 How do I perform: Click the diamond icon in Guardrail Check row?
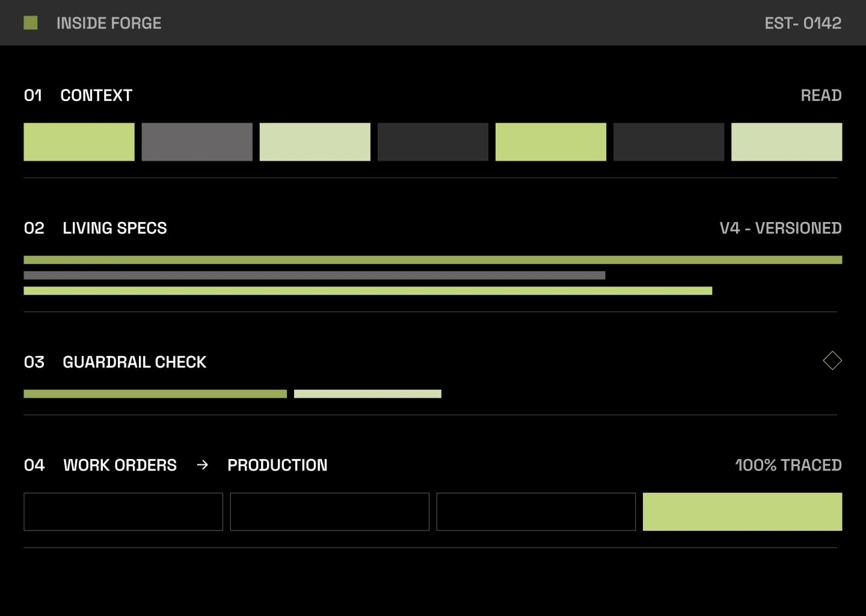[x=832, y=361]
